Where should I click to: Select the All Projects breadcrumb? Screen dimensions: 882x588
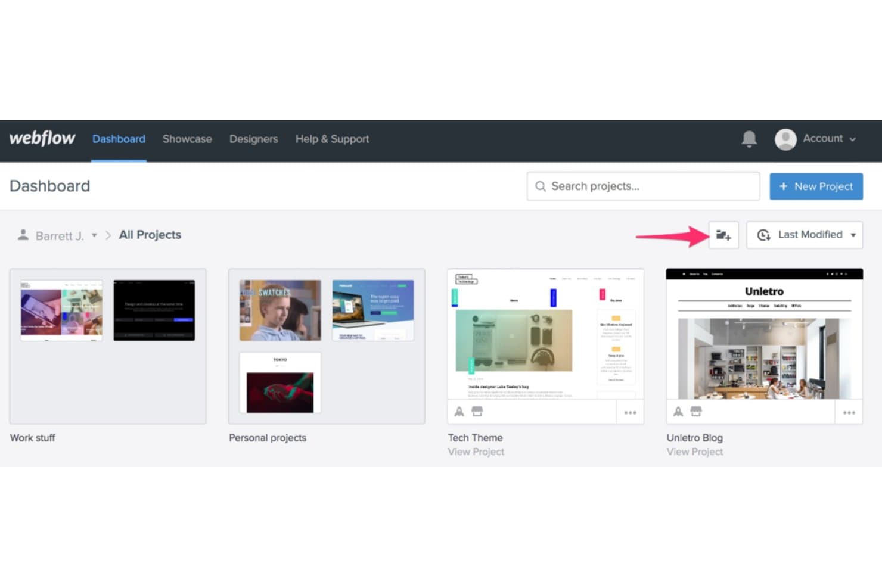[150, 235]
